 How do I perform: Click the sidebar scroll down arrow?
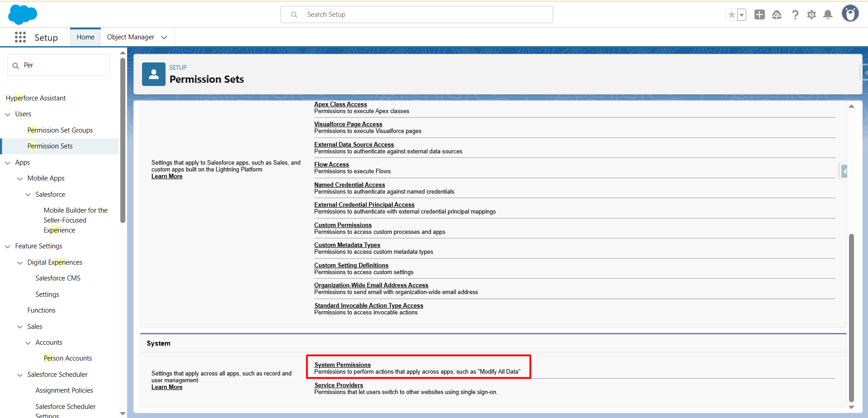point(123,413)
